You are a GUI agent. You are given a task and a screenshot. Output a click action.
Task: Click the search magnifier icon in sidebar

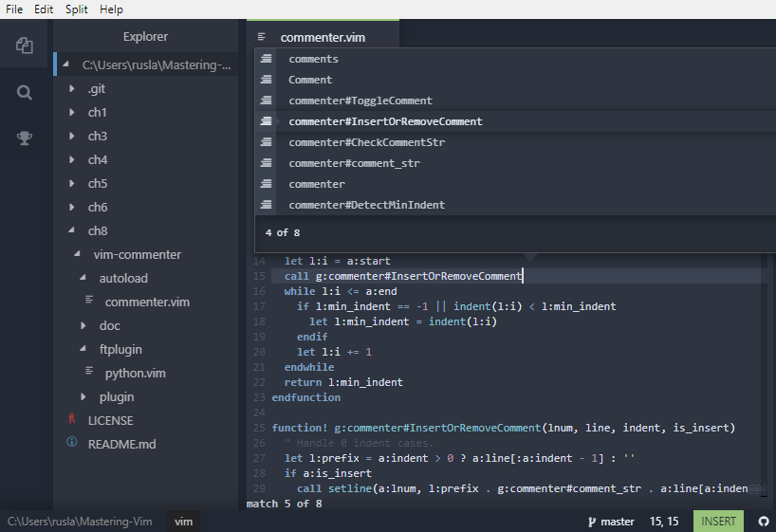25,92
